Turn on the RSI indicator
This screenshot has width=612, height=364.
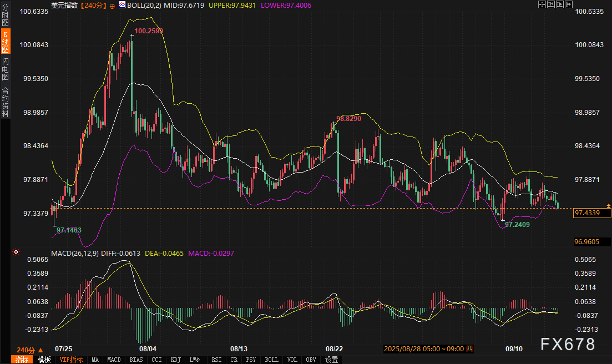point(217,360)
